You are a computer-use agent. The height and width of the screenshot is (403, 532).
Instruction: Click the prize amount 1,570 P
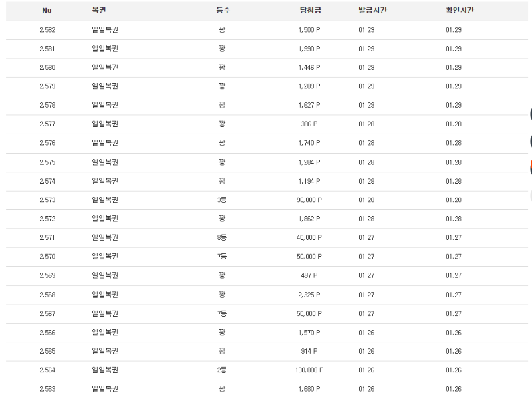[309, 333]
